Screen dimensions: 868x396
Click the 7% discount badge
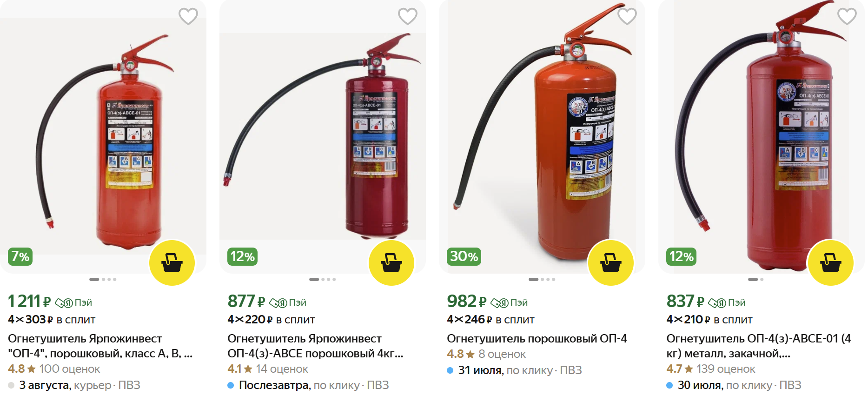20,256
